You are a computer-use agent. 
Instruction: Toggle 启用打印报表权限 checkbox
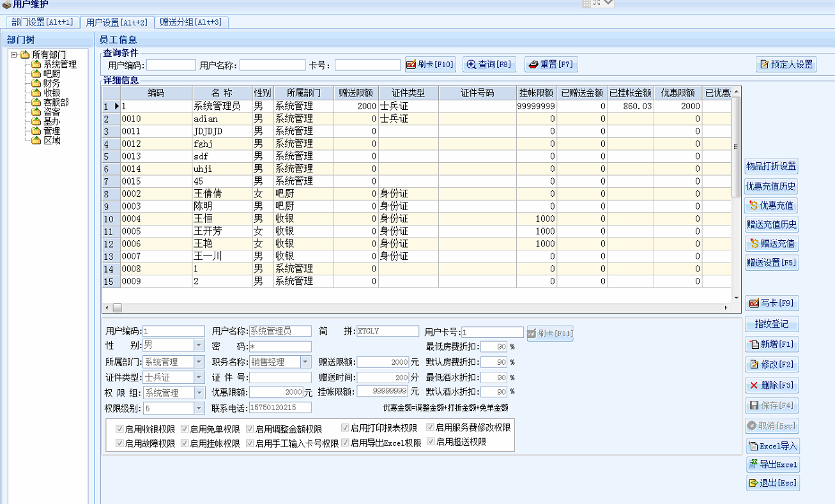coord(345,427)
